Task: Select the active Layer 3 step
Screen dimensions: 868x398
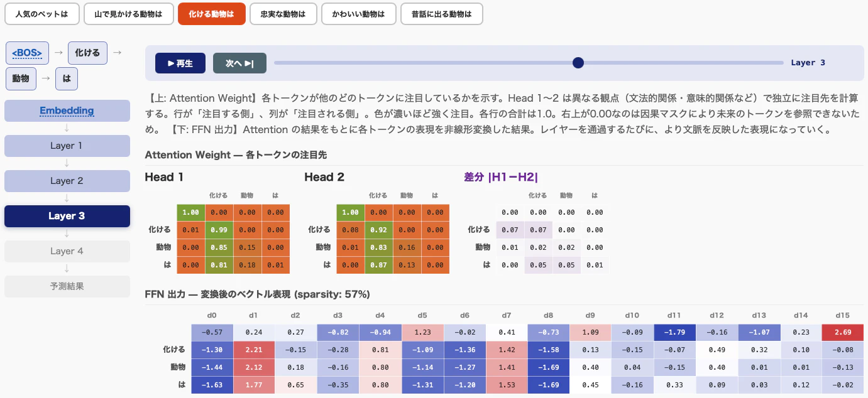Action: (x=67, y=216)
